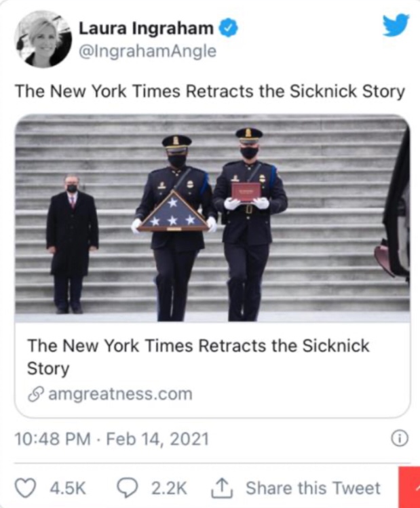This screenshot has height=508, width=420.
Task: Click the Share this Tweet text
Action: pyautogui.click(x=313, y=488)
